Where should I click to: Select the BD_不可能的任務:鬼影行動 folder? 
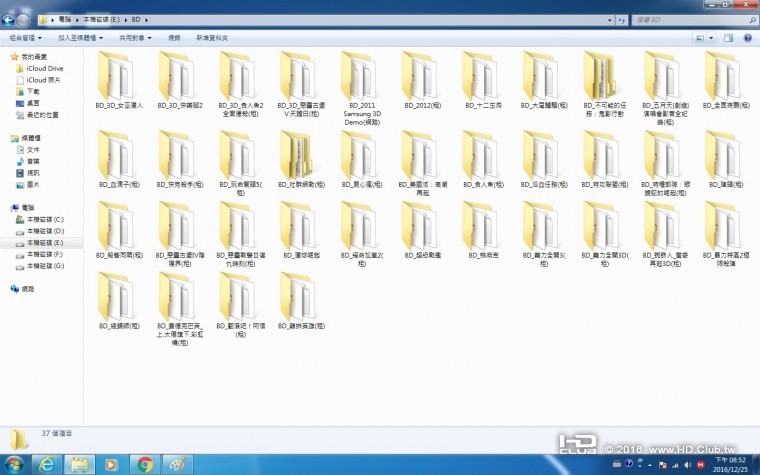604,85
